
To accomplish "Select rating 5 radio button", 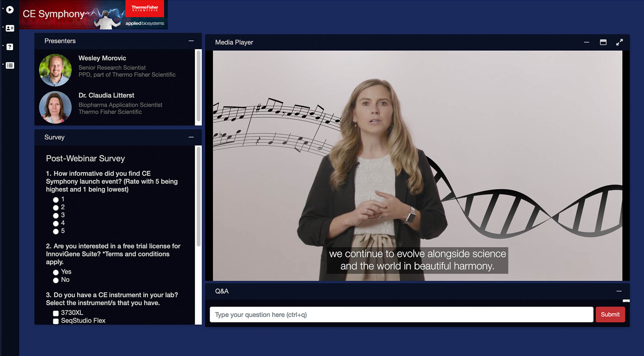I will click(56, 231).
